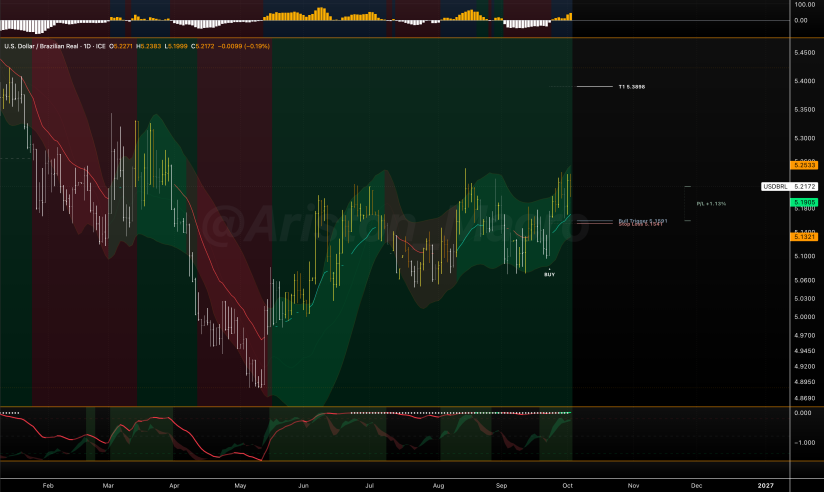The image size is (824, 492).
Task: Click the 4.9200 price axis tick
Action: [805, 366]
